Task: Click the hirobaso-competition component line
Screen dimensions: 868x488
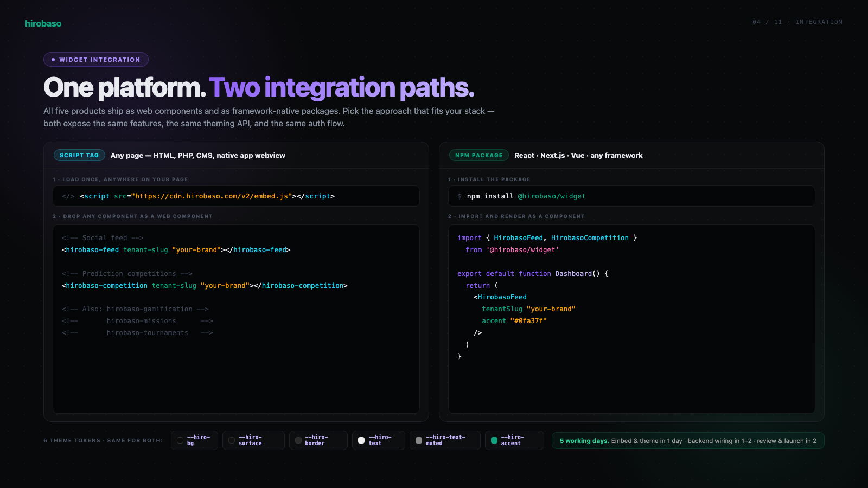Action: [x=205, y=286]
